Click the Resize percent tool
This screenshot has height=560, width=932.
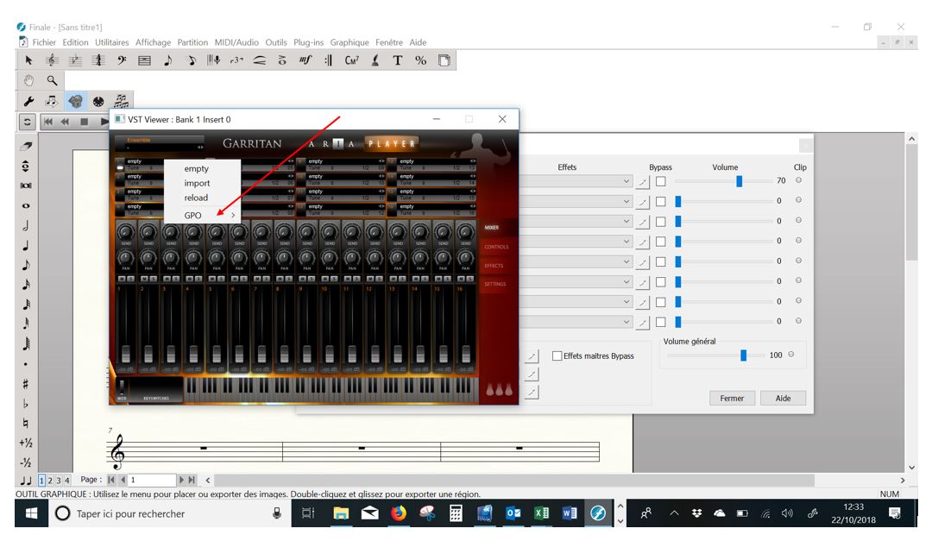coord(421,60)
